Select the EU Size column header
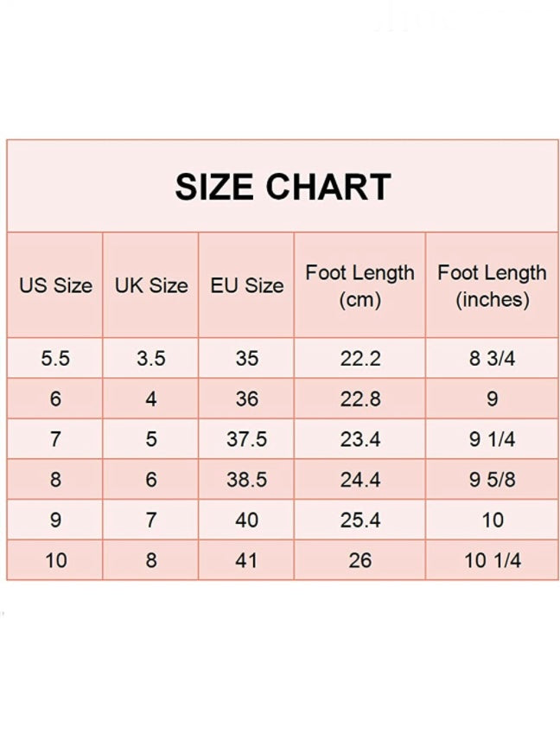 click(x=246, y=285)
